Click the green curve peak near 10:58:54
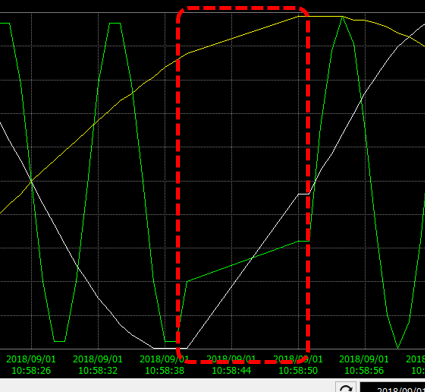 342,17
